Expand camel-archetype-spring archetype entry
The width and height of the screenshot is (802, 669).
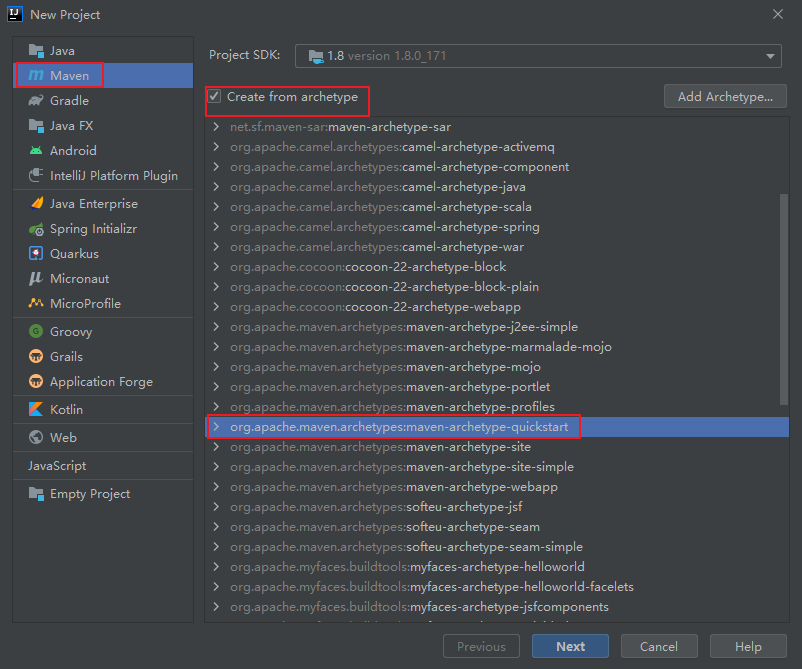pos(216,227)
